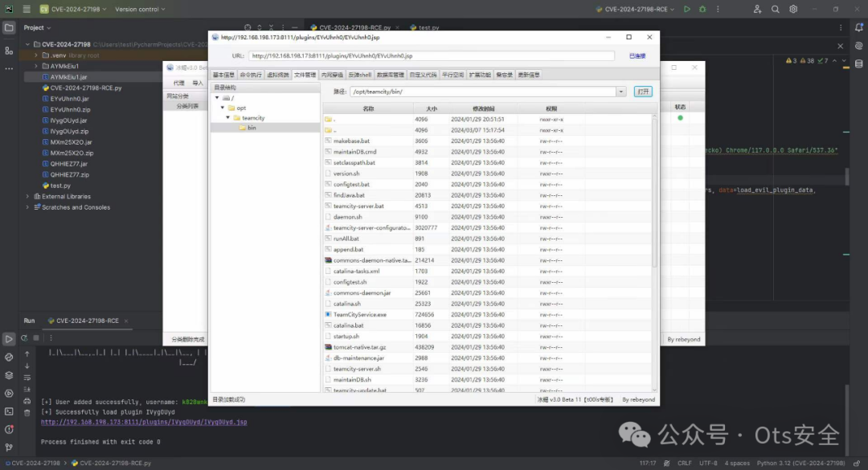Click URL field in Behinder window
The image size is (868, 470).
432,56
